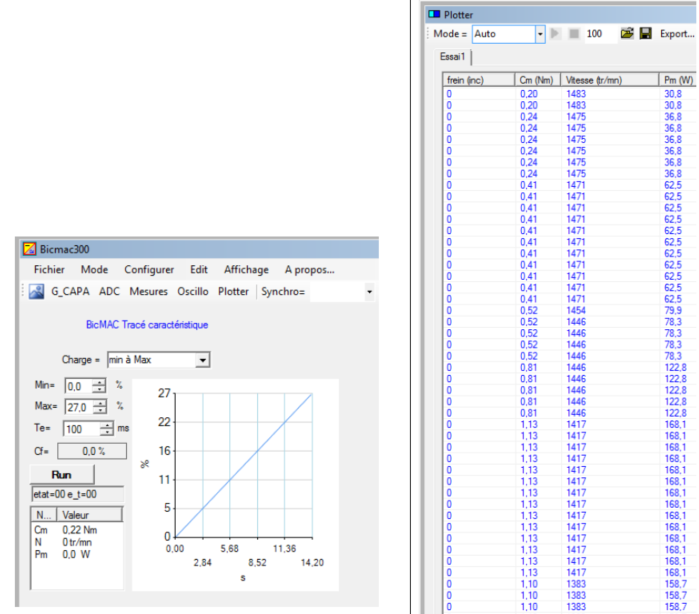699x614 pixels.
Task: Click the 'Pm (W)' column header
Action: tap(678, 80)
